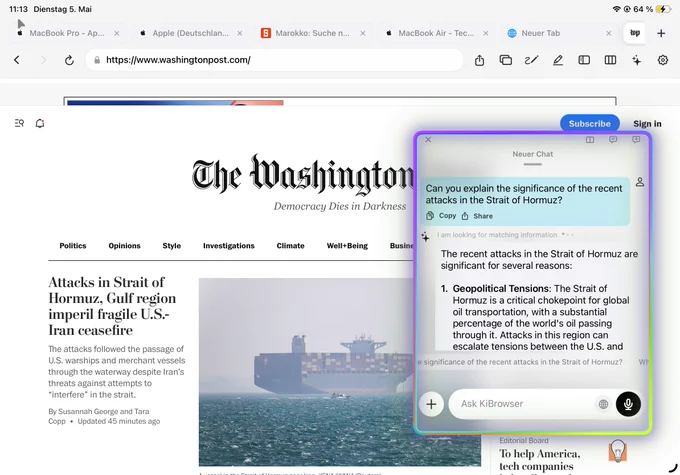Toggle the globe web search icon

tap(603, 404)
